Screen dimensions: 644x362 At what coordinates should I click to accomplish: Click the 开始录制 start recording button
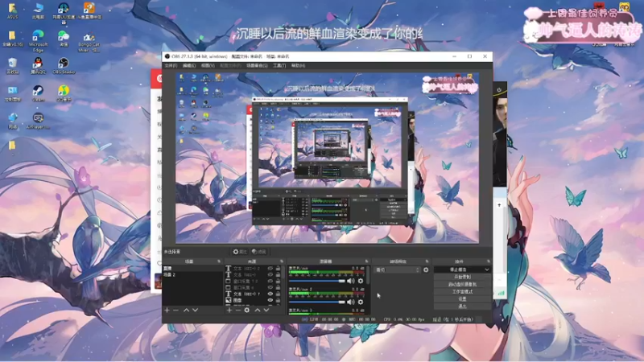[462, 277]
